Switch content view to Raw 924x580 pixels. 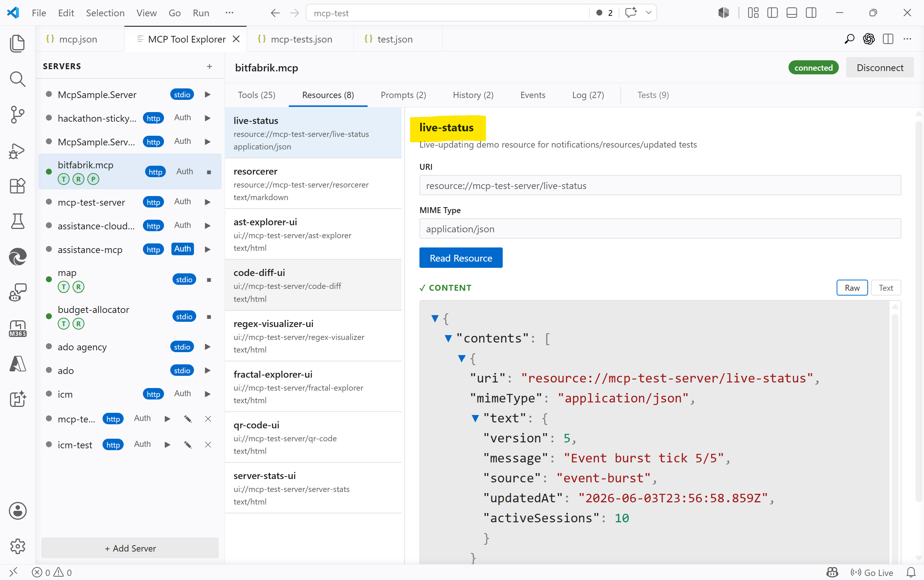pos(852,288)
